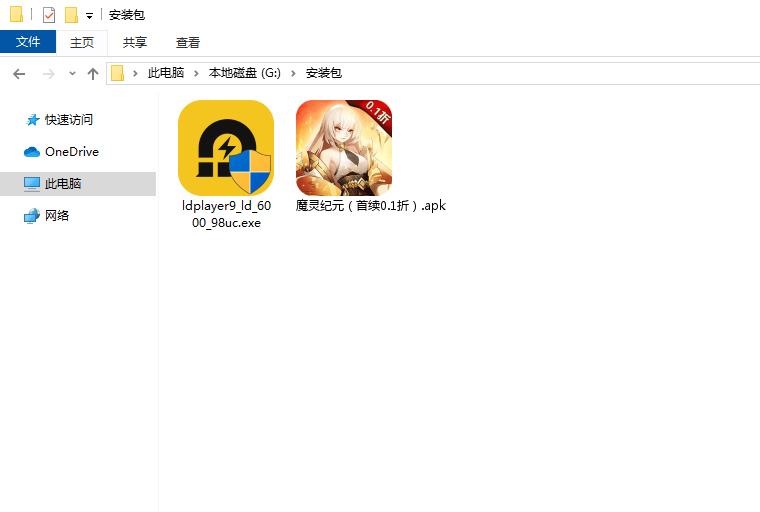Expand the chevron after 此电脑 in address bar

(197, 73)
